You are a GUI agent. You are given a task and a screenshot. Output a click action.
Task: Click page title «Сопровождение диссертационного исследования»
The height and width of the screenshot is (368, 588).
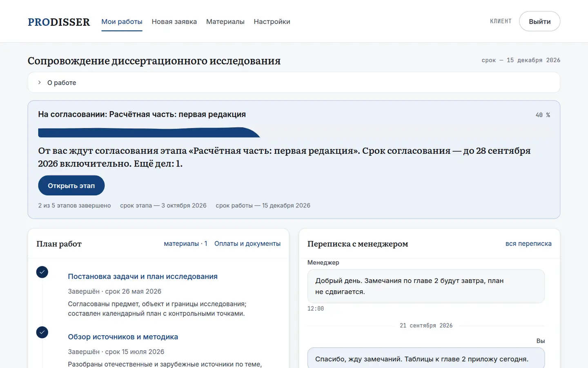[154, 61]
